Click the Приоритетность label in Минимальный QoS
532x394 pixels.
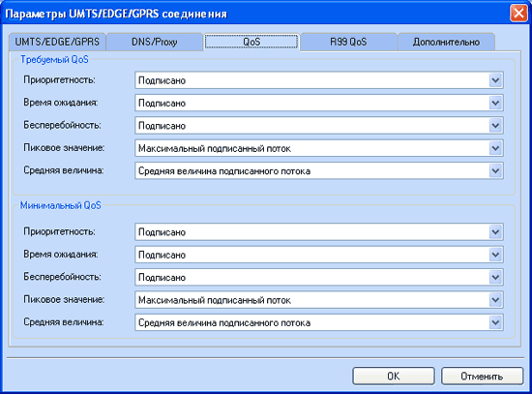[59, 231]
